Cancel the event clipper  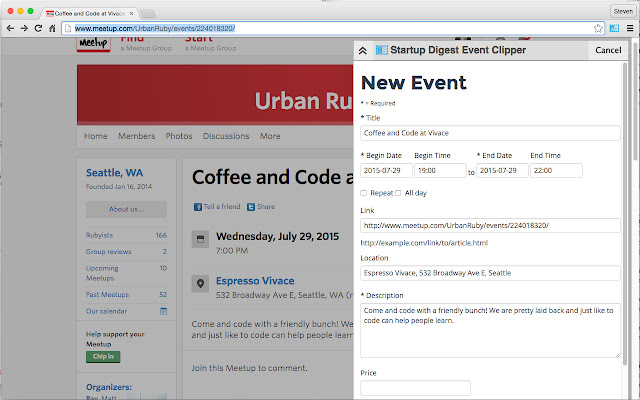pos(608,50)
